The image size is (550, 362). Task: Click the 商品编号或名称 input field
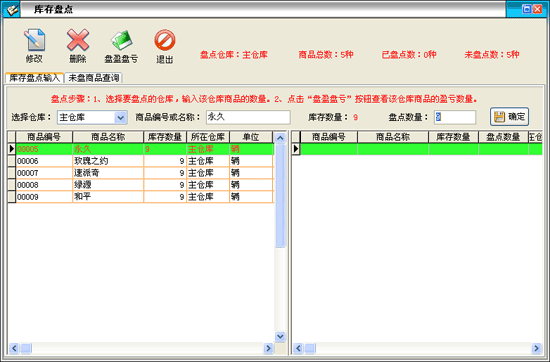(248, 117)
